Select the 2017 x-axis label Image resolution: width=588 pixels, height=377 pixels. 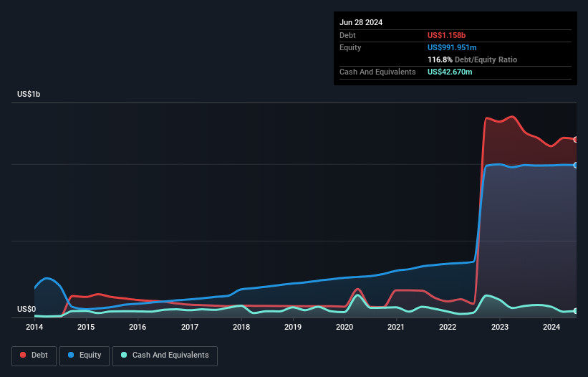(190, 327)
